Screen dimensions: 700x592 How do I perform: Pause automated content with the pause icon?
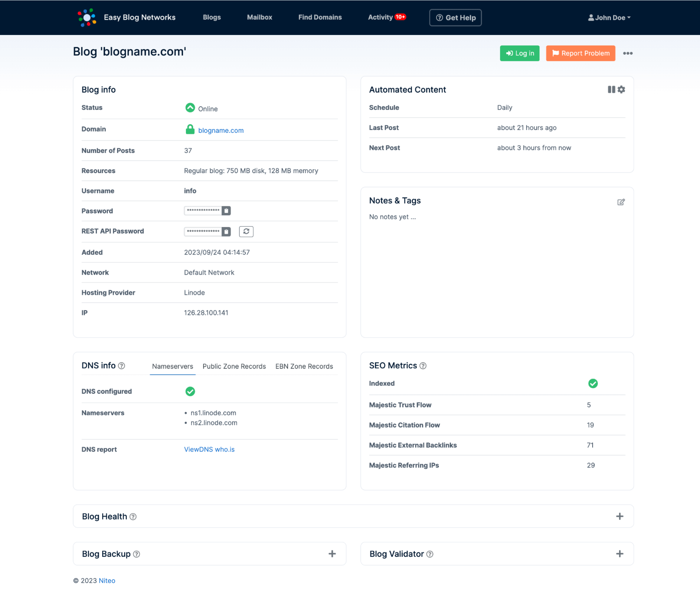click(611, 90)
